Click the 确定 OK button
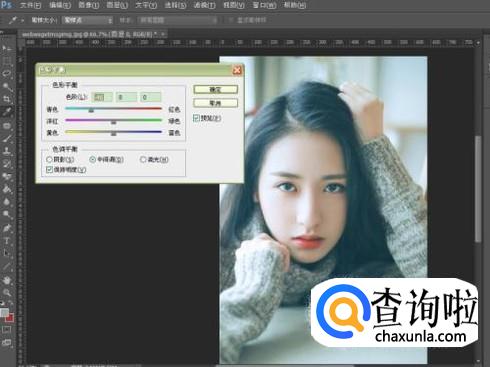Screen dimensions: 490x367 pyautogui.click(x=215, y=90)
